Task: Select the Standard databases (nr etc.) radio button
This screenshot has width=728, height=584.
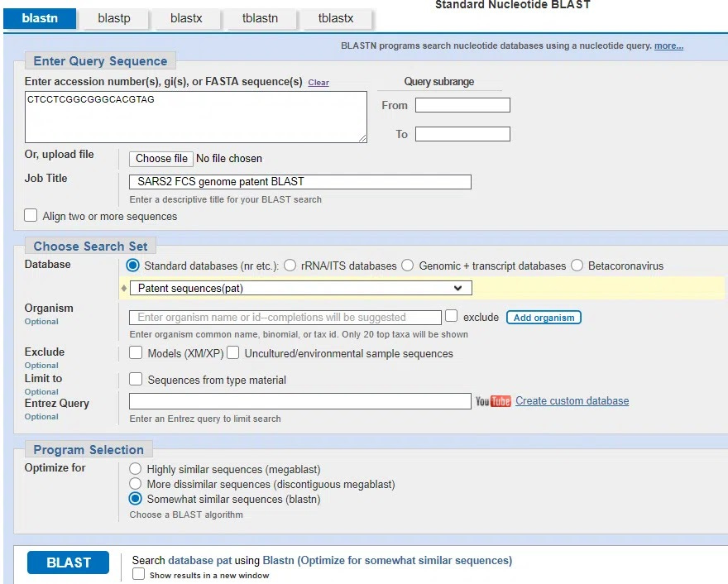Action: coord(133,266)
